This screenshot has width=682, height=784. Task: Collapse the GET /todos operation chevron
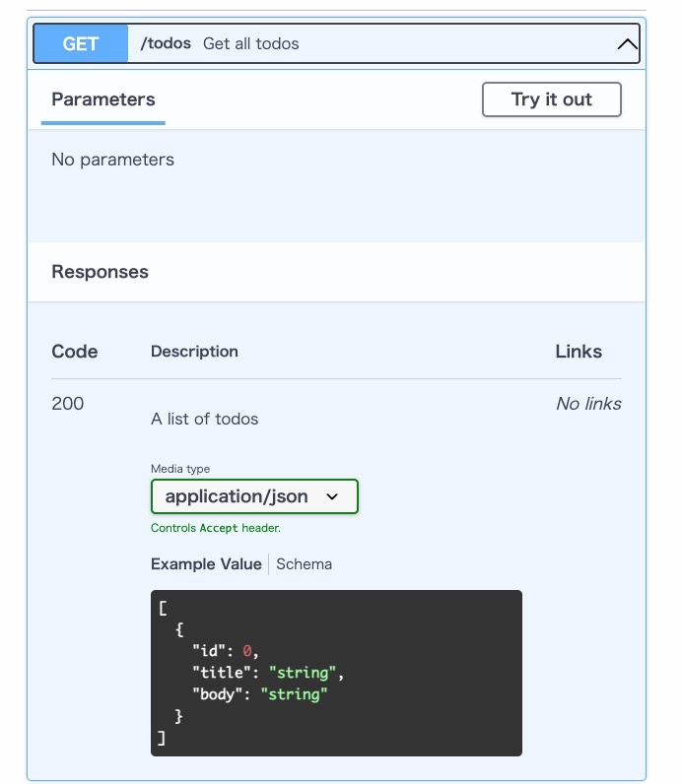click(627, 44)
